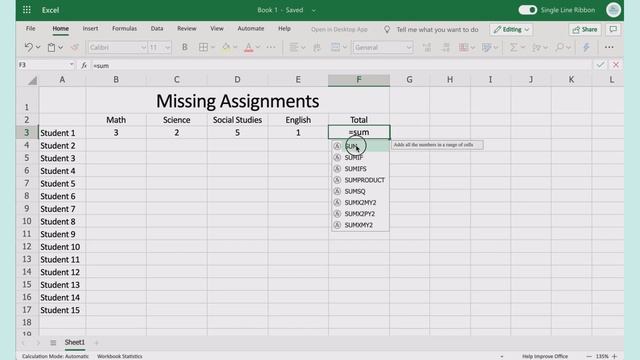
Task: Click the lightning bolt icon in ribbon
Action: (x=586, y=47)
